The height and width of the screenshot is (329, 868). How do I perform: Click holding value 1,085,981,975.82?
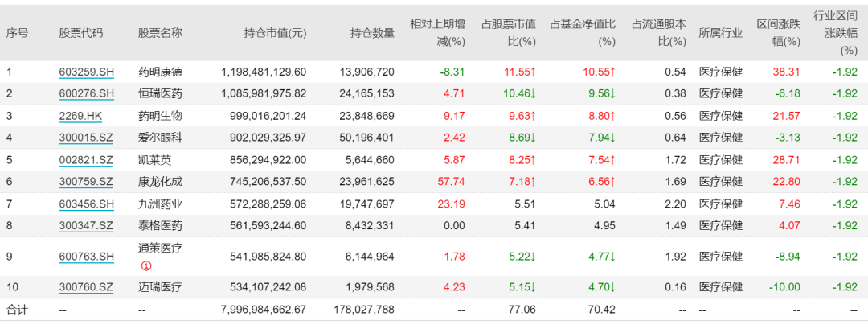pyautogui.click(x=264, y=94)
